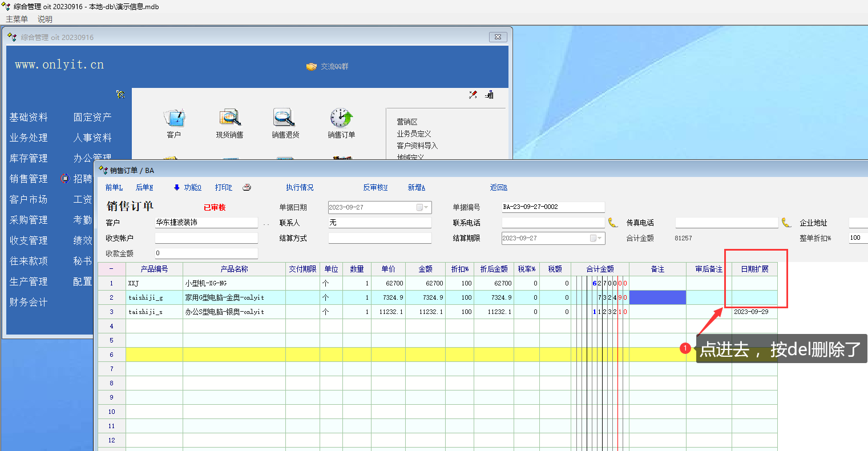The image size is (868, 451).
Task: Click the phone icon beside 联系电话 field
Action: [x=613, y=223]
